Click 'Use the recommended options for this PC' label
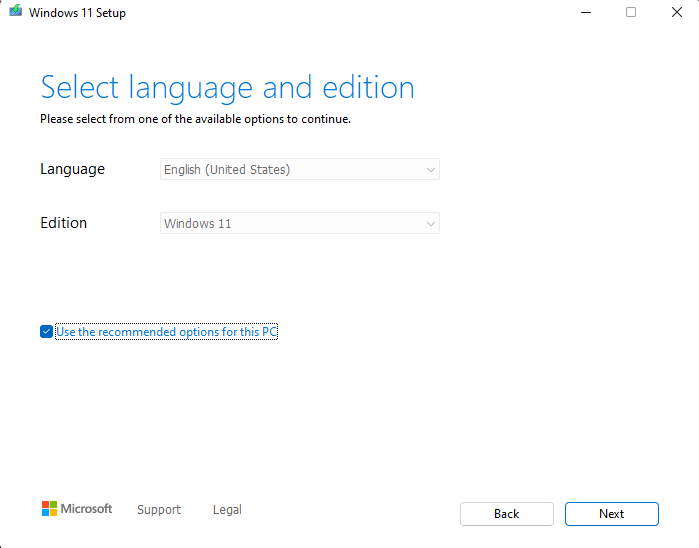The image size is (699, 548). click(166, 332)
